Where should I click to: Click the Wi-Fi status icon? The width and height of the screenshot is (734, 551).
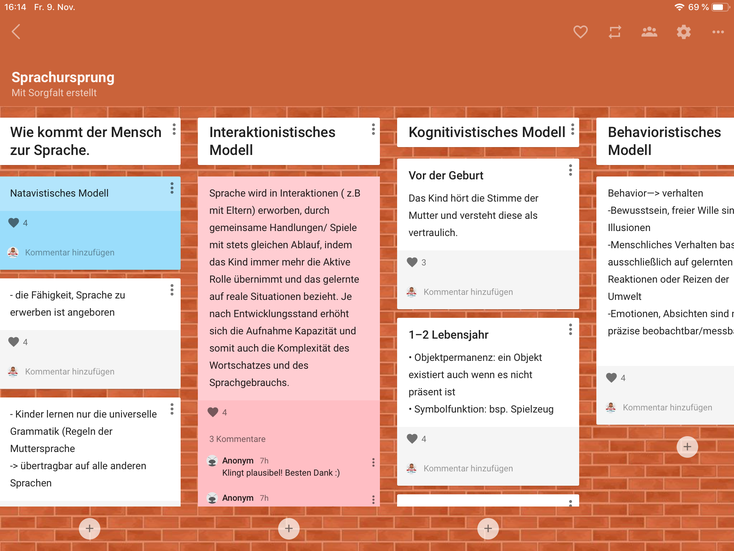coord(679,7)
